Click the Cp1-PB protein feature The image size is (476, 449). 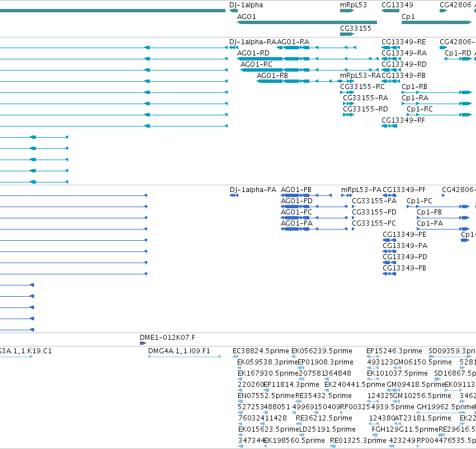click(443, 218)
